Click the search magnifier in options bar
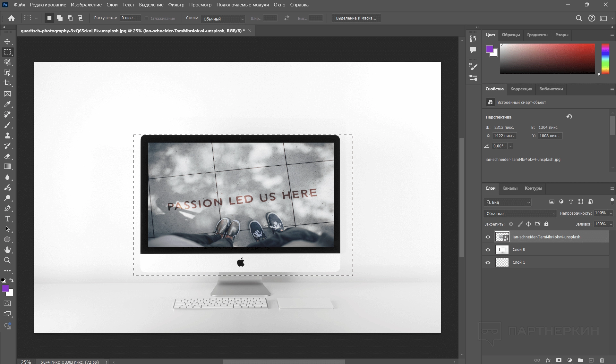Screen dimensions: 616x364 point(579,18)
